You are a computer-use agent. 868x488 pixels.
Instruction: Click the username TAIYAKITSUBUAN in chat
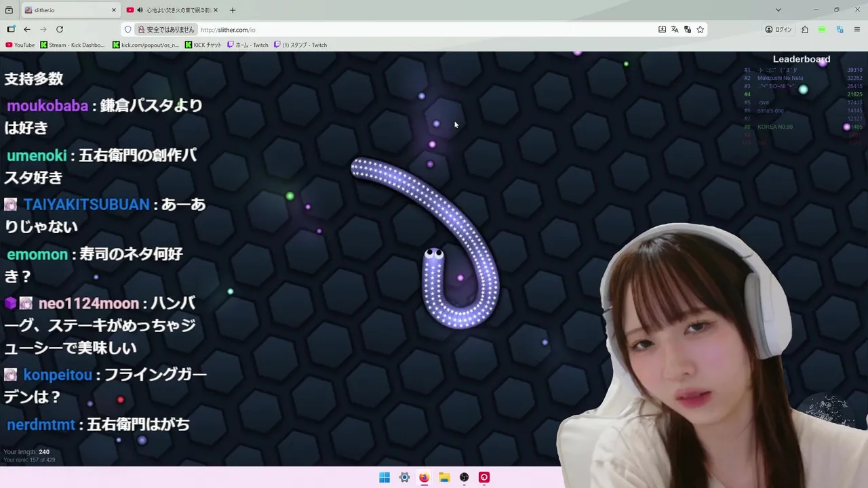(86, 205)
